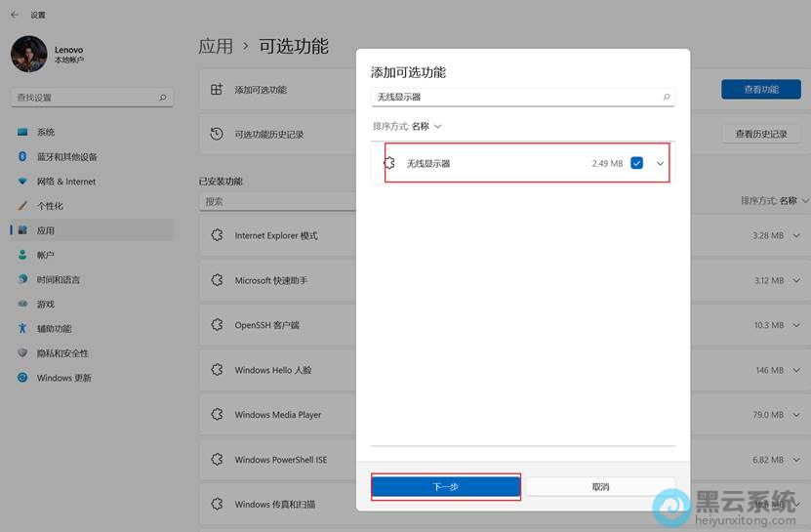Select the 应用 sidebar item
Screen dimensions: 811x532
92,230
